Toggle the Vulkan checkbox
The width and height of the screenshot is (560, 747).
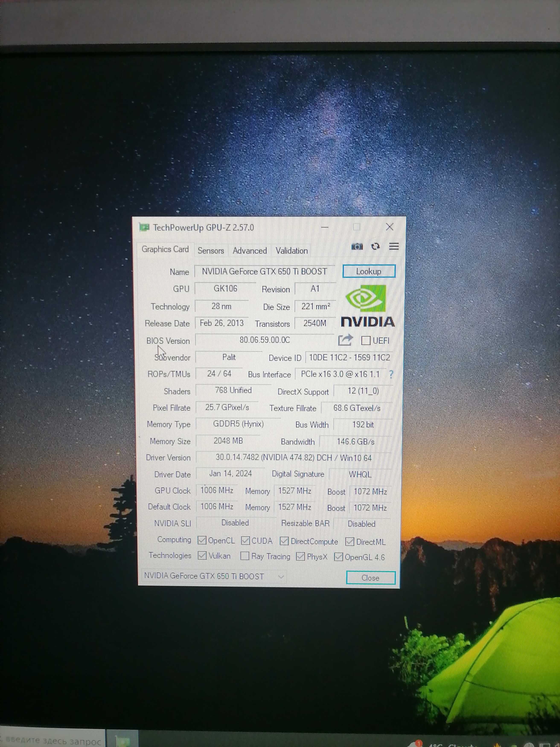202,556
